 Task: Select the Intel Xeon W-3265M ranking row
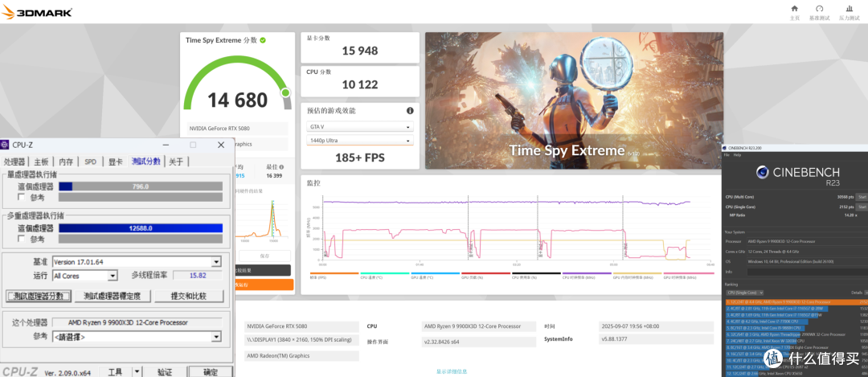pos(796,341)
